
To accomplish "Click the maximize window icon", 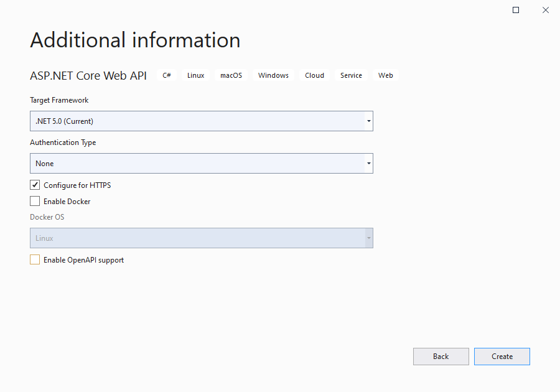I will click(x=516, y=10).
